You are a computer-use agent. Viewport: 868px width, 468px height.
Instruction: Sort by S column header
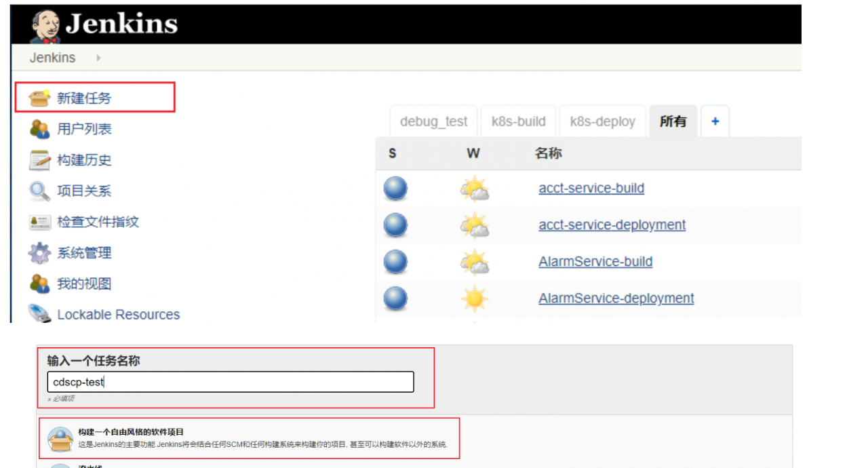point(393,154)
